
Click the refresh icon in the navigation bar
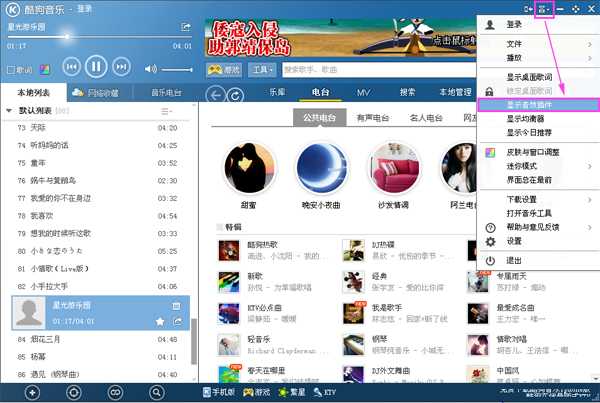[x=236, y=94]
